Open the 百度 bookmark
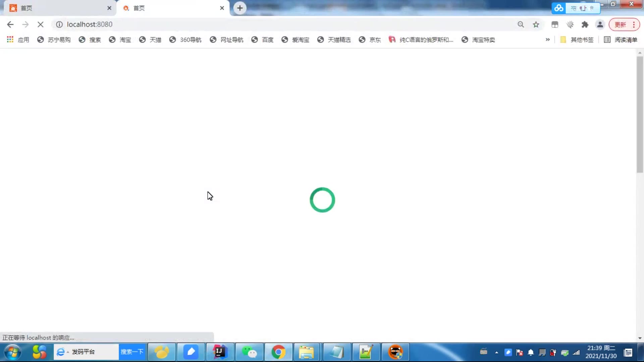This screenshot has height=362, width=644. 263,40
